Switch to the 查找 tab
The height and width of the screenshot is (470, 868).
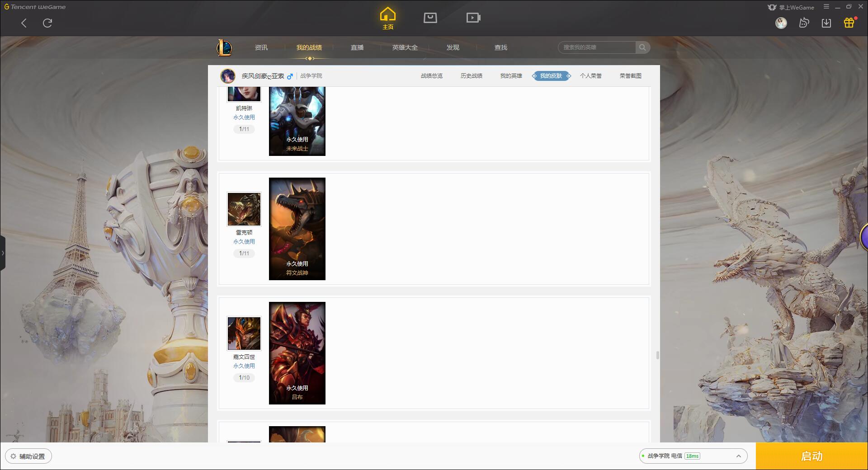501,47
